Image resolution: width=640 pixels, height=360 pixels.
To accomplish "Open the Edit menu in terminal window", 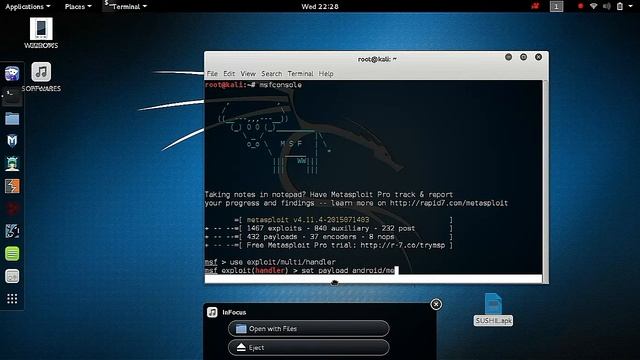I will (x=229, y=73).
